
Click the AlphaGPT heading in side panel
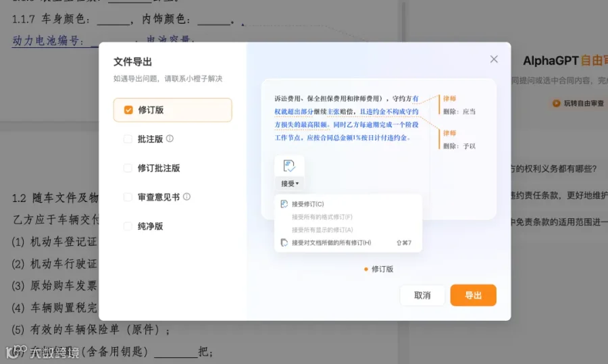coord(551,61)
